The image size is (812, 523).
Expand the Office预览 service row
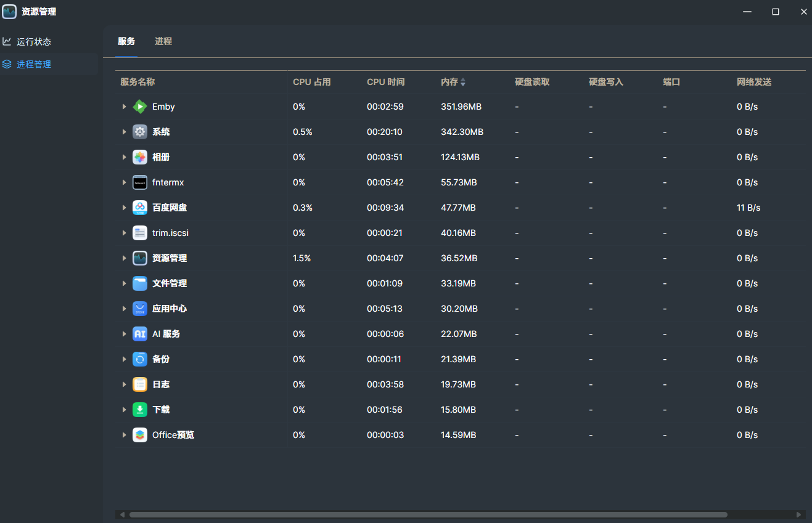[x=124, y=435]
